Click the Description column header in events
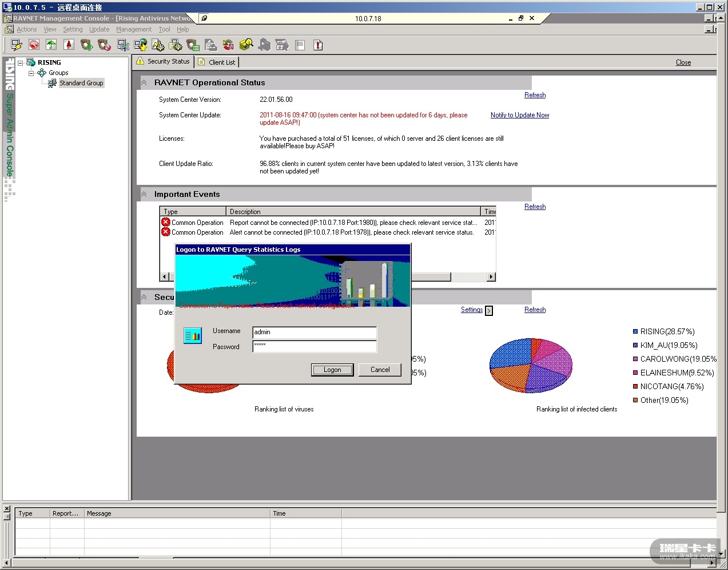The width and height of the screenshot is (728, 570). 353,212
